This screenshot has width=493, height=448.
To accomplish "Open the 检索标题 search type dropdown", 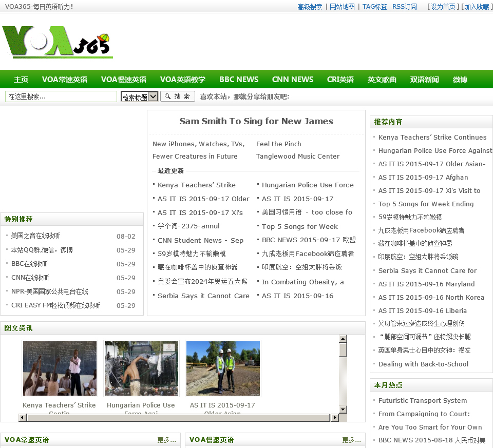I will pos(139,96).
